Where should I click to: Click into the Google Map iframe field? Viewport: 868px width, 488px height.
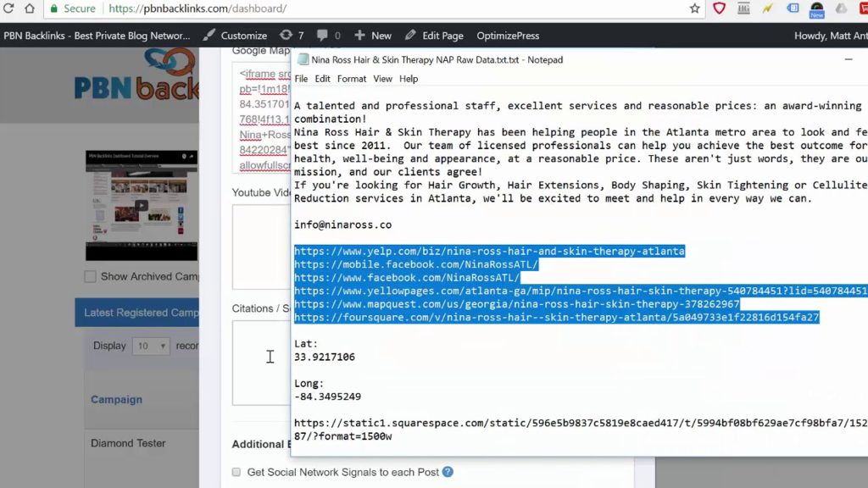261,119
